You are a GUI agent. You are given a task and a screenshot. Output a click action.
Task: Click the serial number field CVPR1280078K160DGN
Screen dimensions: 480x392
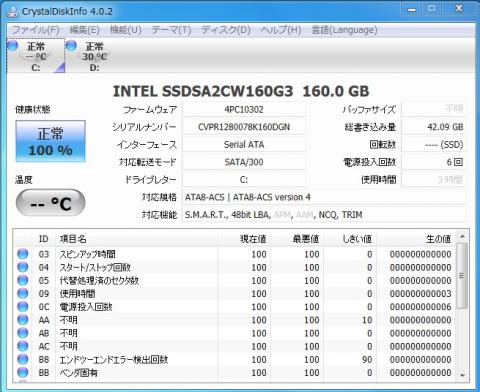pyautogui.click(x=244, y=127)
